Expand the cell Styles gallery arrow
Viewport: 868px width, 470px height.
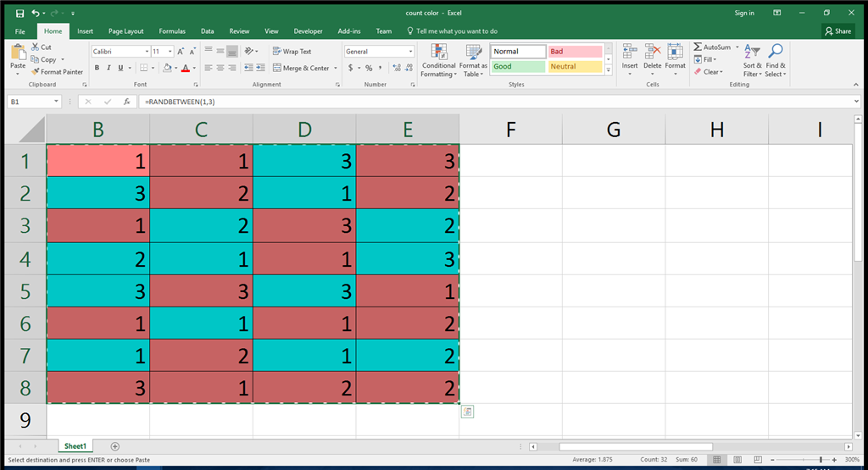(609, 70)
